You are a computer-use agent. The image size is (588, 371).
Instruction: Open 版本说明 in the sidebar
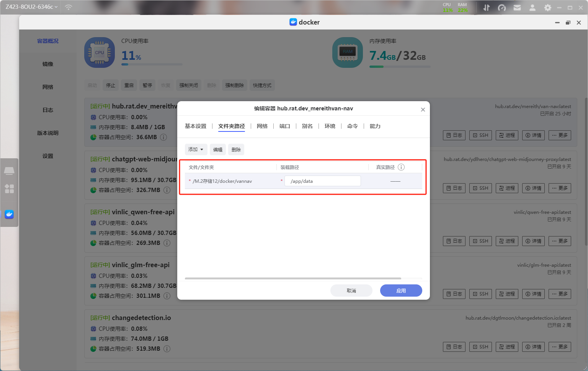click(x=48, y=133)
